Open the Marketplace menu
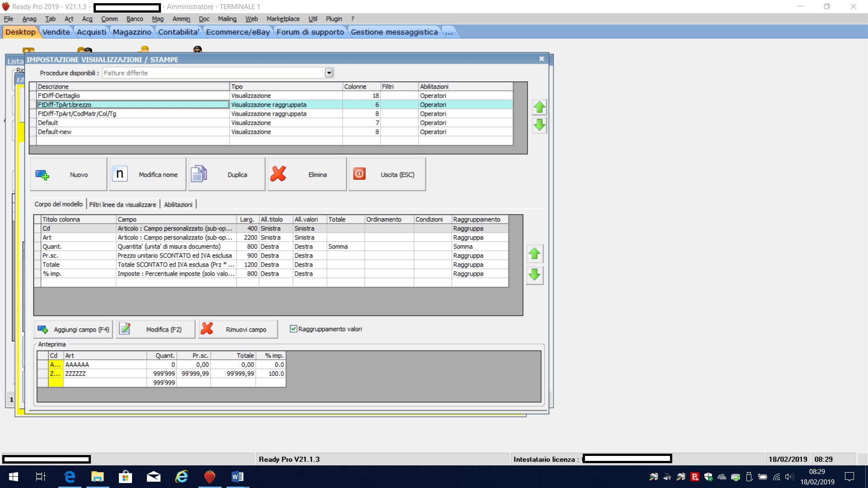Screen dimensions: 868x488 click(283, 19)
